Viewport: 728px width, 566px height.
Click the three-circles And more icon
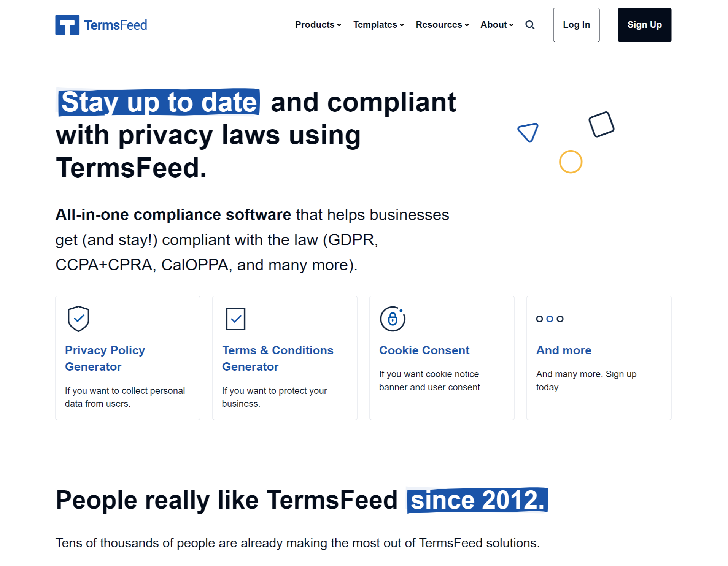[x=550, y=319]
